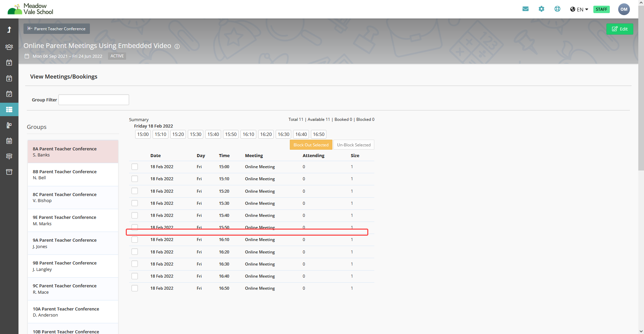
Task: Open the calendar with checkmark sidebar icon
Action: coord(9,94)
